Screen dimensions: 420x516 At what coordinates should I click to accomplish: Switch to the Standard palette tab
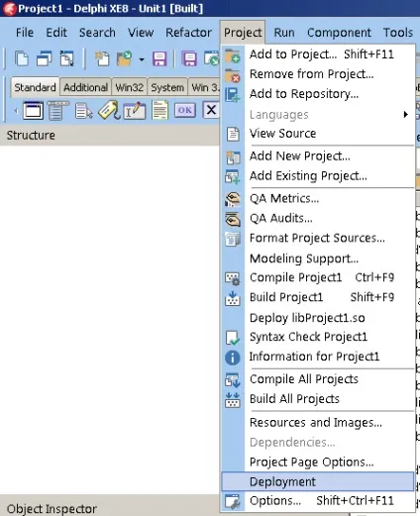coord(35,87)
